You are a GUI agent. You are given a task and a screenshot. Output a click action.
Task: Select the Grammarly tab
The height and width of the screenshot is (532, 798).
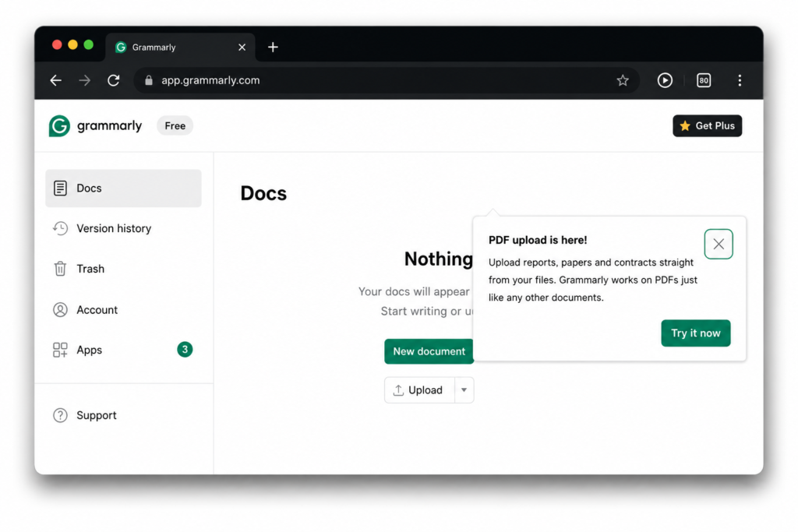coord(180,48)
